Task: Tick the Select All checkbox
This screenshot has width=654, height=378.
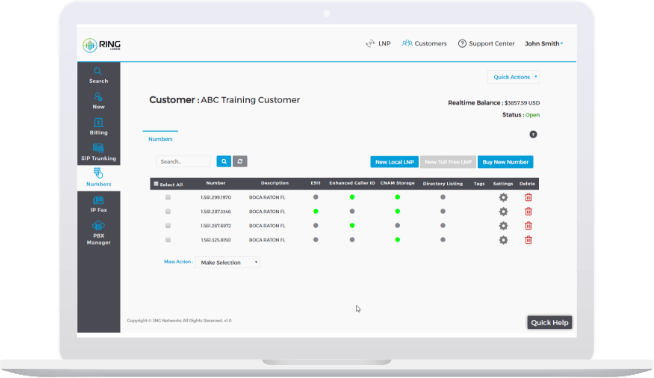Action: tap(156, 184)
